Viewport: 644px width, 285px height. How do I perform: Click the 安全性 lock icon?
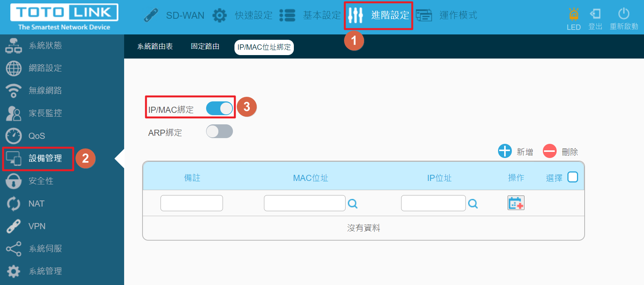tap(13, 181)
